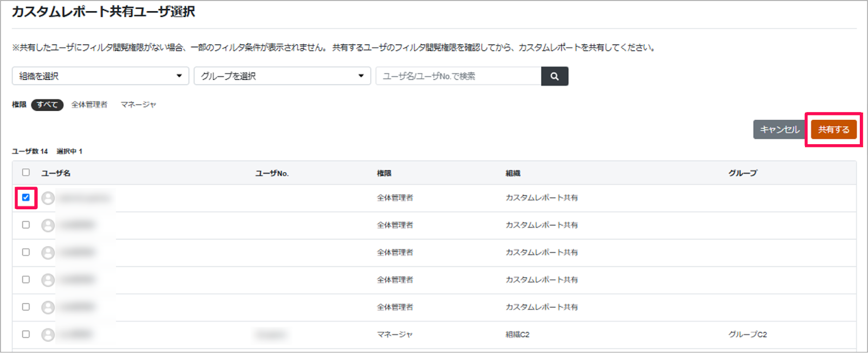The image size is (868, 353).
Task: Filter by 全体管理者 permission
Action: pyautogui.click(x=90, y=105)
